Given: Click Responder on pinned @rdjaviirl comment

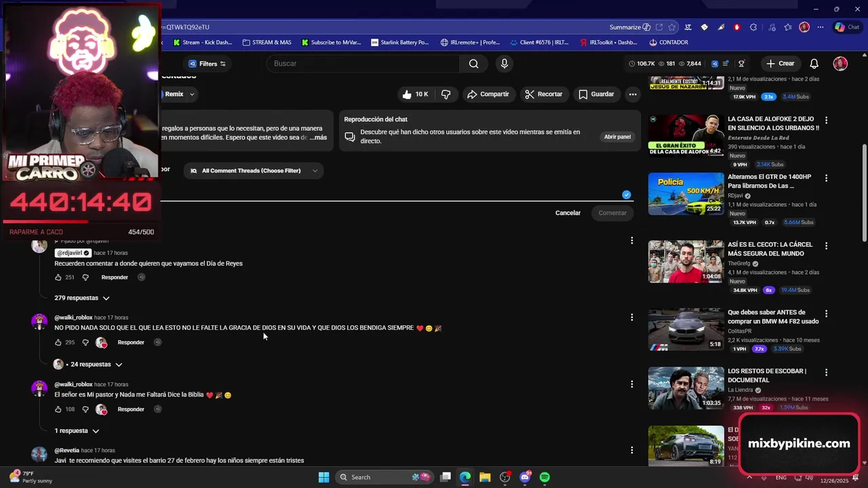Looking at the screenshot, I should pos(115,277).
